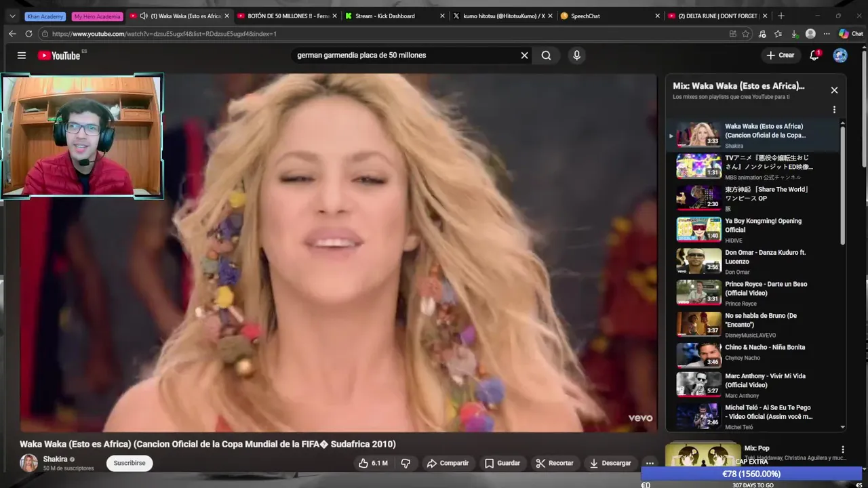Play Prince Royce - Darte un Beso
The image size is (868, 488).
[753, 293]
